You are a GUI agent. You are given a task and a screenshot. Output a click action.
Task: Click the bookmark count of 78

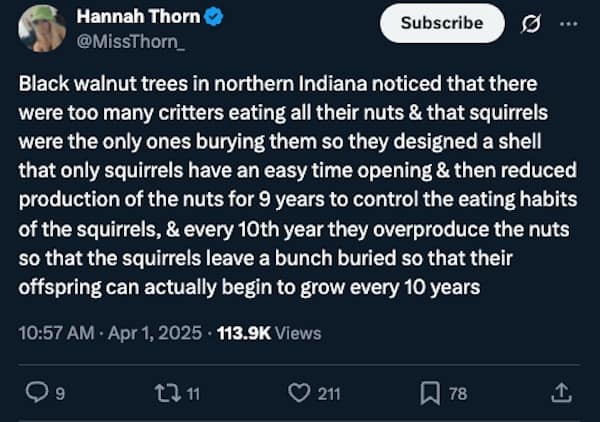tap(461, 394)
